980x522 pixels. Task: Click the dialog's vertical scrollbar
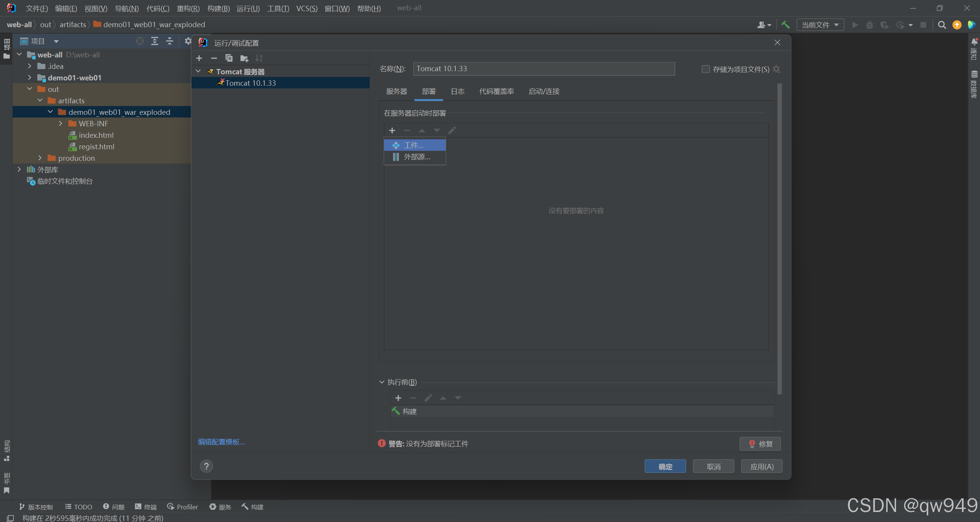tap(779, 237)
